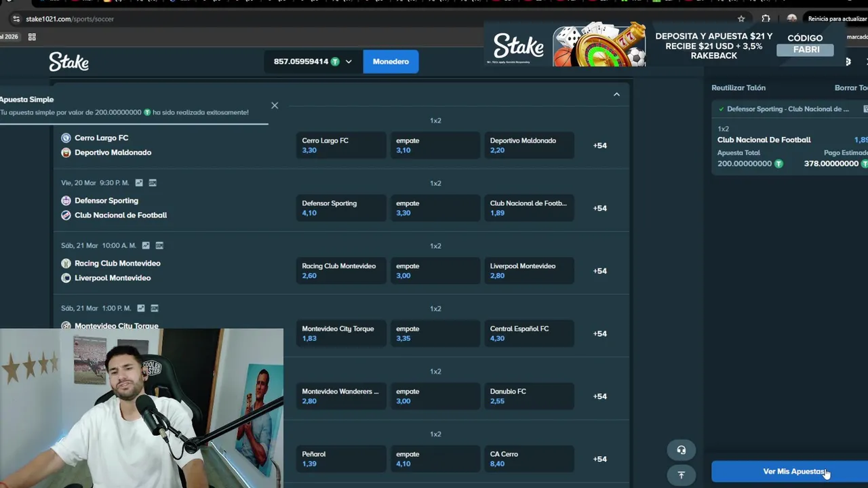Select empate 4,10 for Peñarol match
Image resolution: width=868 pixels, height=488 pixels.
[435, 459]
